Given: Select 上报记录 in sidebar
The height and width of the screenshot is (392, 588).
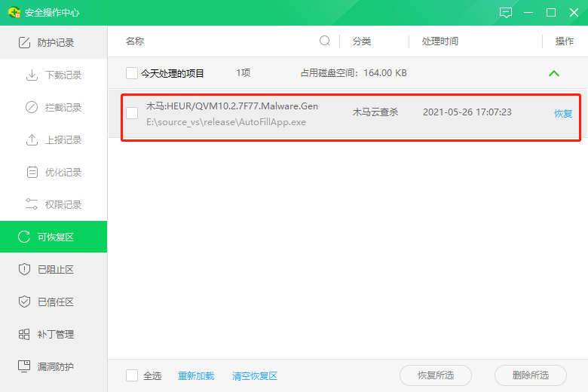Looking at the screenshot, I should pyautogui.click(x=54, y=140).
